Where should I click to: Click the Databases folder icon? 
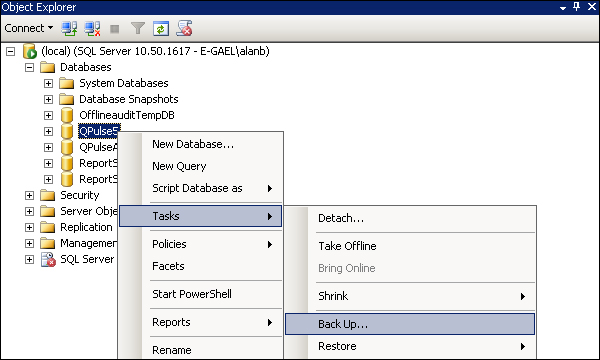point(47,67)
